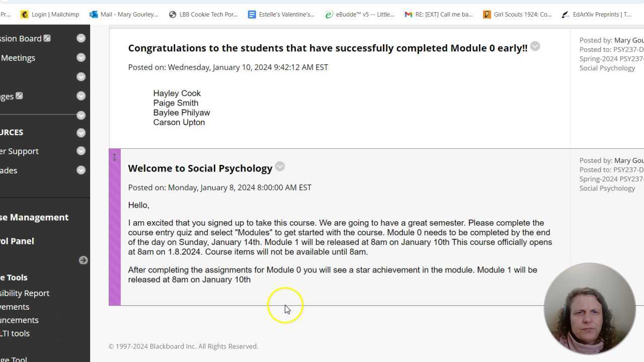This screenshot has width=644, height=362.
Task: Click the arrow icon beside Control Panel
Action: tap(84, 260)
